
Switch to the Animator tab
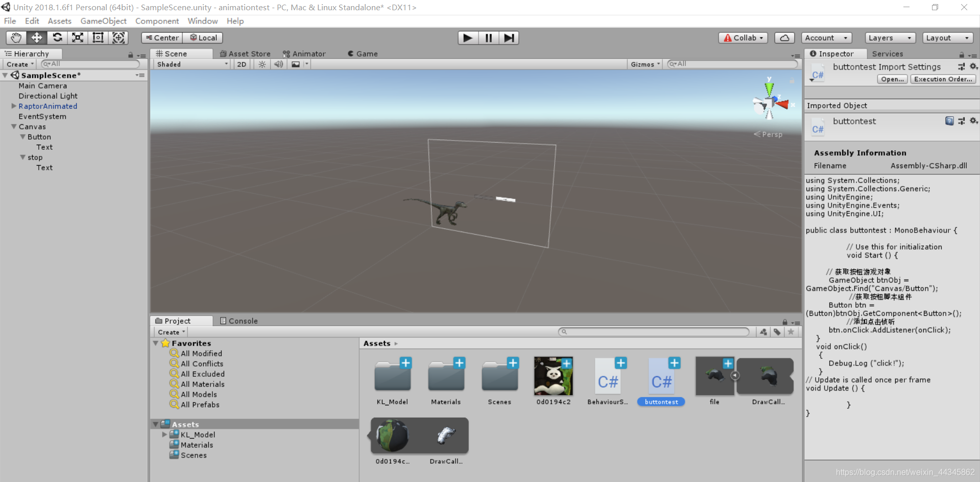(x=304, y=54)
